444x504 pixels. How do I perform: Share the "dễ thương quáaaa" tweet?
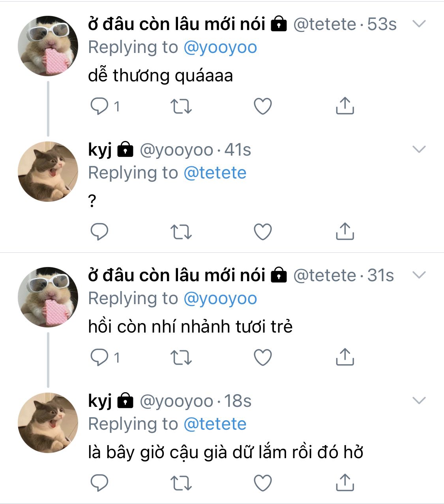pos(345,106)
